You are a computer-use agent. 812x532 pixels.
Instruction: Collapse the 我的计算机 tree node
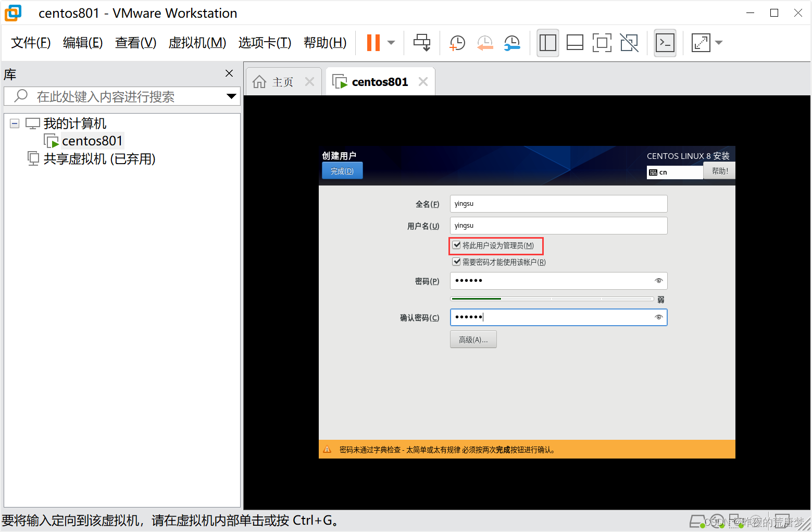point(15,123)
